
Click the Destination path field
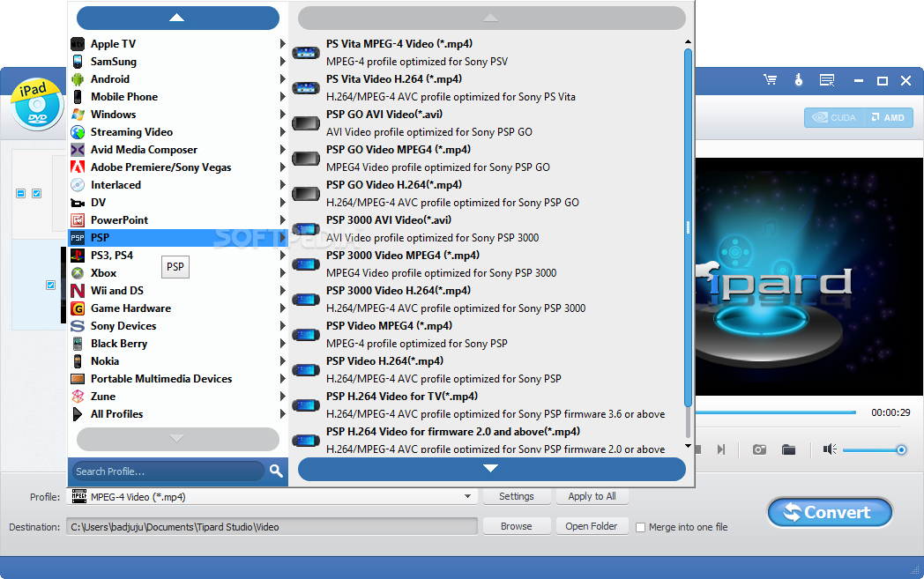[272, 527]
